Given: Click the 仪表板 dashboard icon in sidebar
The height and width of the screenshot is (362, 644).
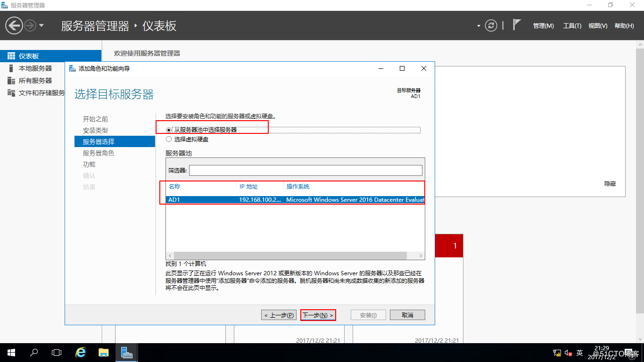Looking at the screenshot, I should [11, 56].
